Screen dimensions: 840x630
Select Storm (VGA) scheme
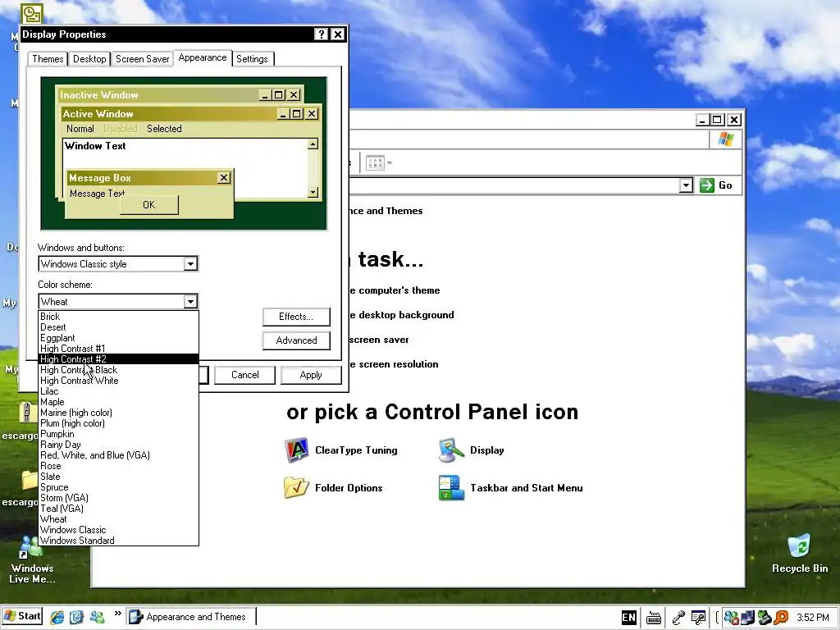(118, 498)
